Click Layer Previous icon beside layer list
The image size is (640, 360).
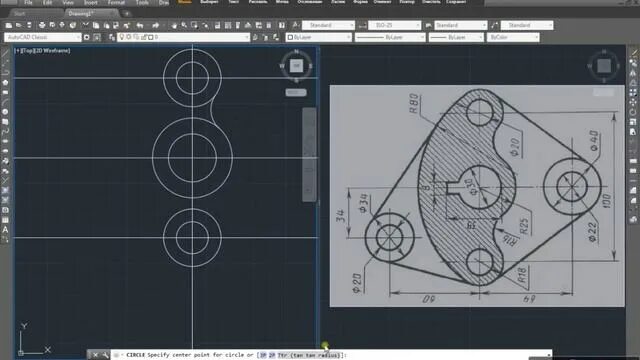265,37
